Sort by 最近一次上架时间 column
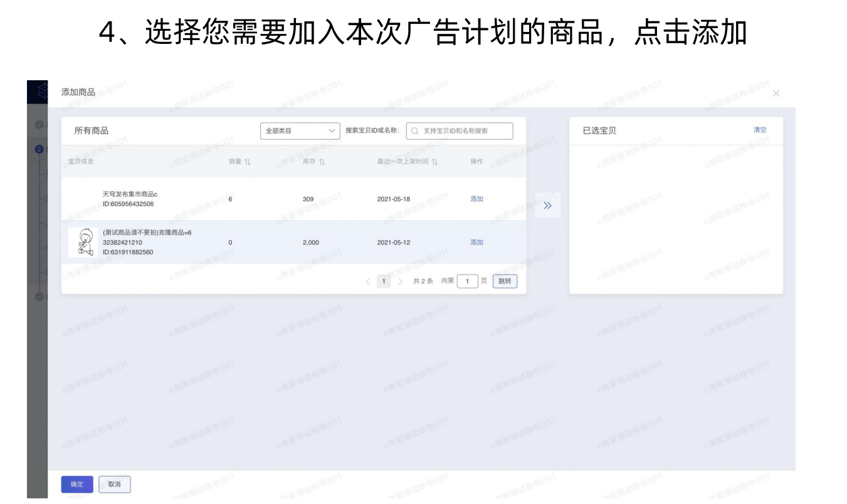Image resolution: width=847 pixels, height=504 pixels. click(434, 162)
